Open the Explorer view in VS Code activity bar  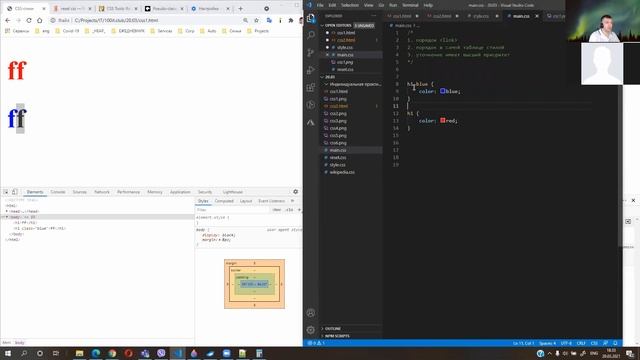pos(311,18)
